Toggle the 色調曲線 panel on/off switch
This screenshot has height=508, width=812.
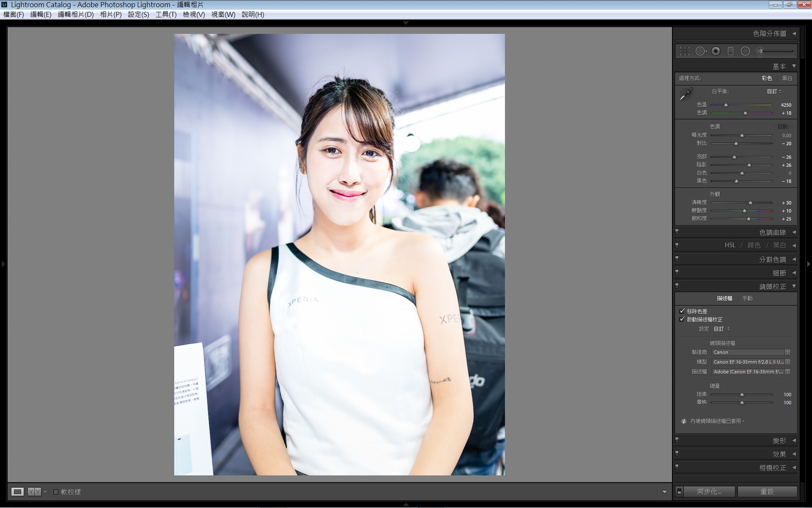coord(677,232)
